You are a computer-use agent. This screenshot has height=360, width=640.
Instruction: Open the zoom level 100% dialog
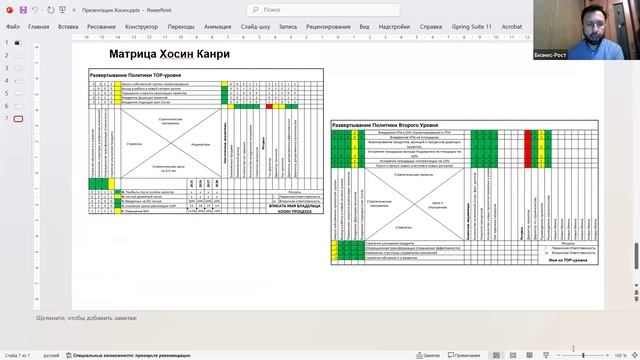click(x=620, y=356)
